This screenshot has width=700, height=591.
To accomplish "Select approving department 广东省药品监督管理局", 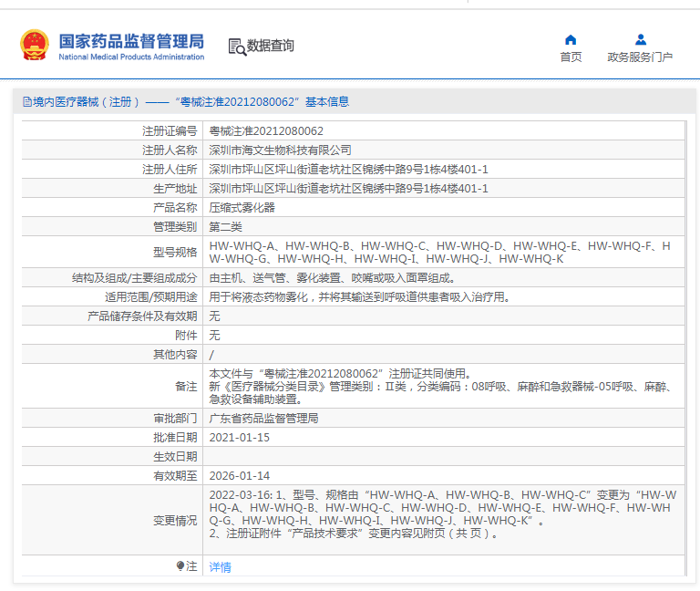I will tap(263, 418).
